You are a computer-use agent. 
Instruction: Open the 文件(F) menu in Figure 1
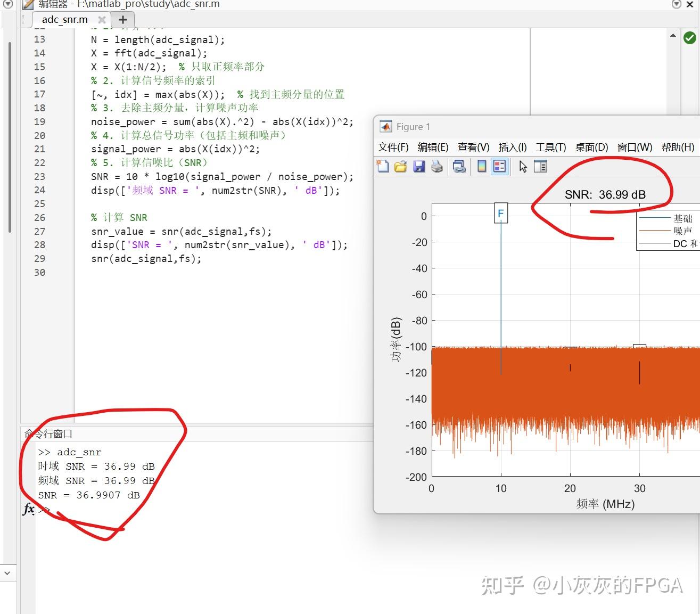click(x=393, y=148)
